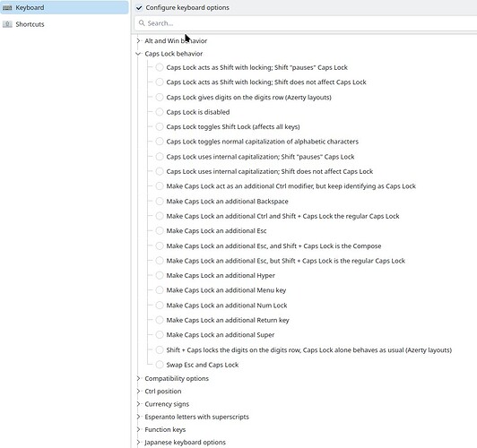Choose Swap Esc and Caps Lock
The image size is (477, 448).
(160, 365)
